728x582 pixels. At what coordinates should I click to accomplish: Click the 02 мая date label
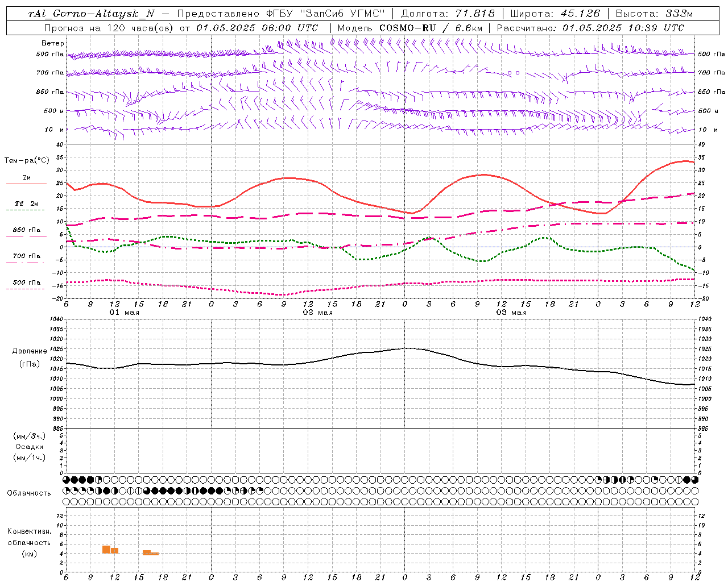(x=318, y=313)
